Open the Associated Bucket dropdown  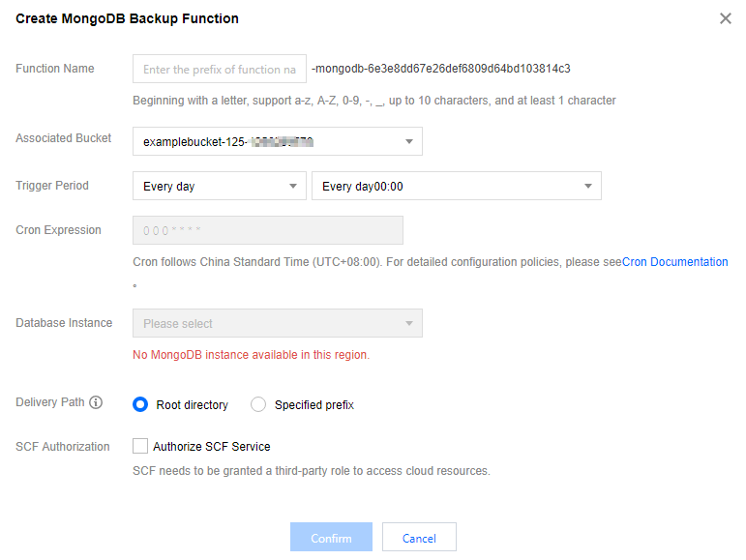[x=278, y=141]
